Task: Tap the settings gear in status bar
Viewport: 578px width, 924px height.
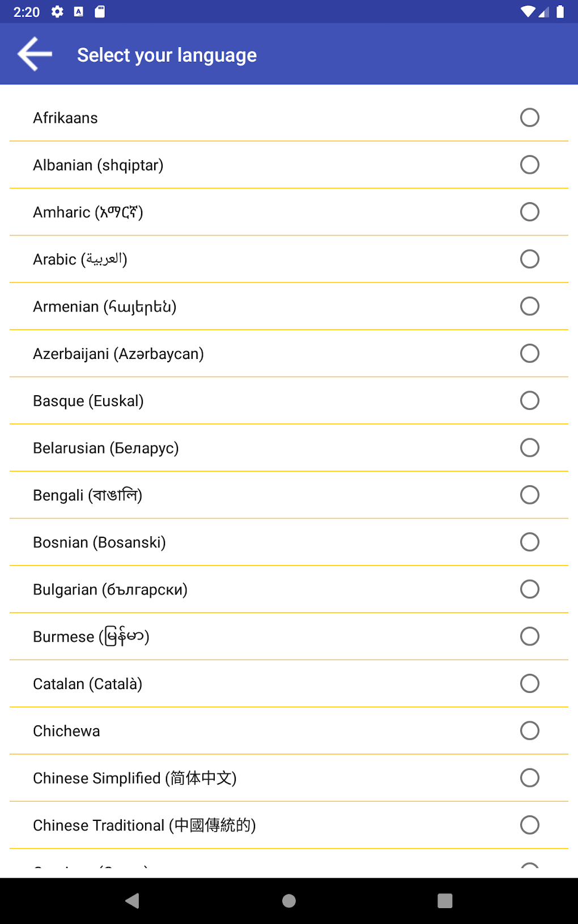Action: click(x=57, y=12)
